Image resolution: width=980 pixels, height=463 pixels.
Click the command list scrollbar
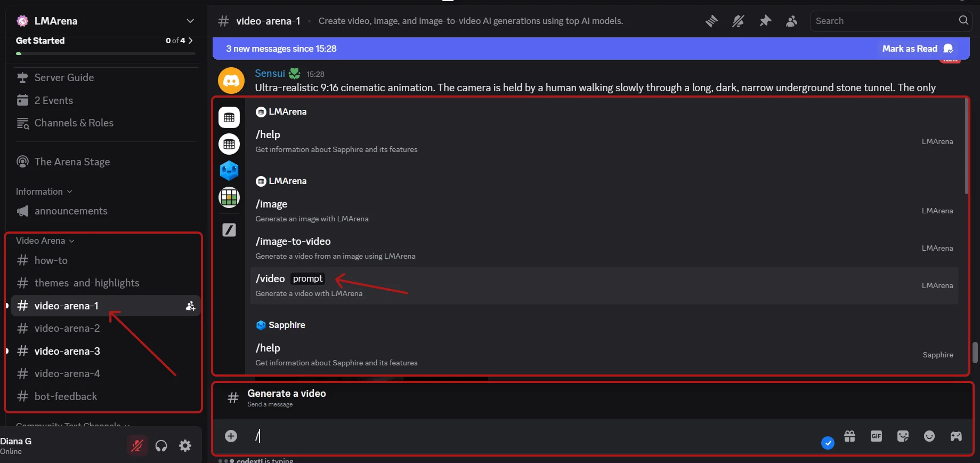coord(966,147)
